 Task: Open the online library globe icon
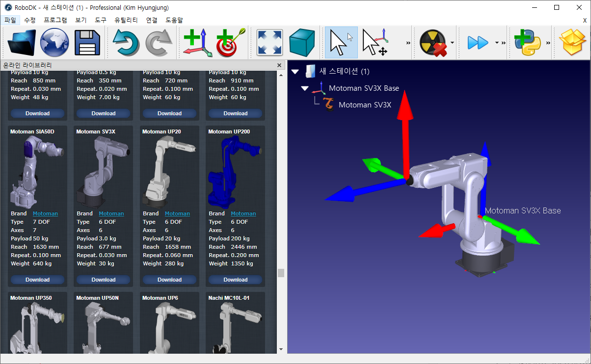54,43
